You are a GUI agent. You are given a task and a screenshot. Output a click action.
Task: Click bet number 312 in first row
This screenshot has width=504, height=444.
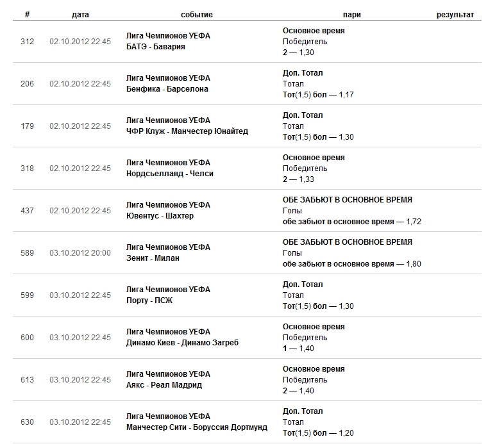coord(27,42)
